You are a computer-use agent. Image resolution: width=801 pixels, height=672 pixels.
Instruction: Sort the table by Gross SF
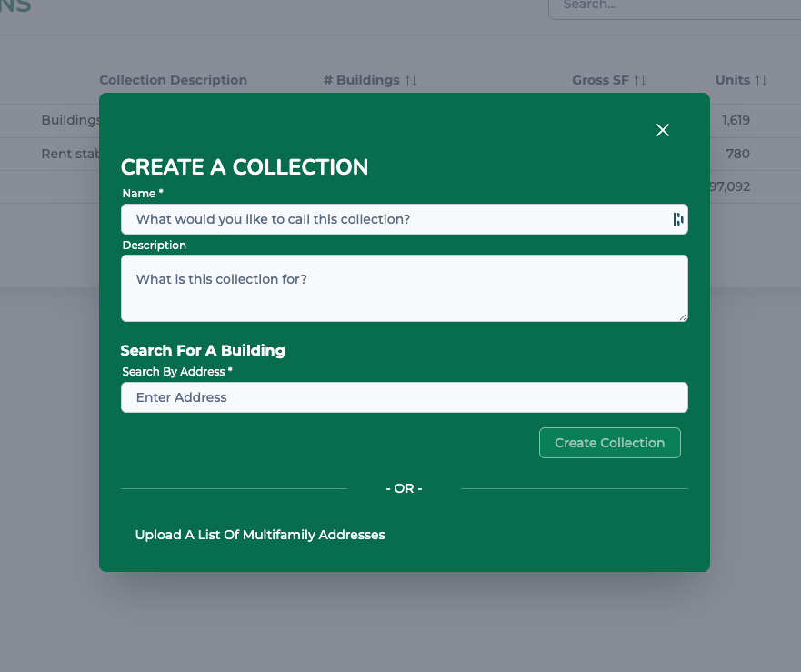coord(640,80)
